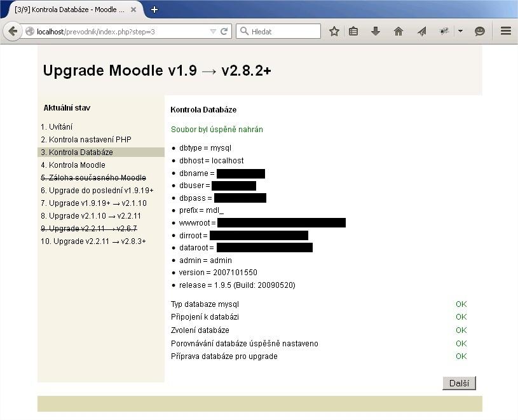Click the Aktuální stav sidebar heading
Screen dimensions: 518x420
(x=67, y=108)
